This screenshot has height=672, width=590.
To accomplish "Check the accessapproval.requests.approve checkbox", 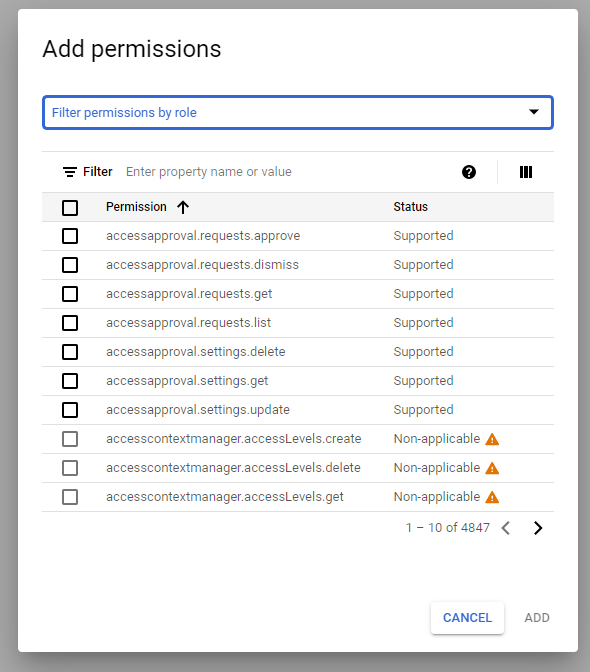I will coord(70,236).
